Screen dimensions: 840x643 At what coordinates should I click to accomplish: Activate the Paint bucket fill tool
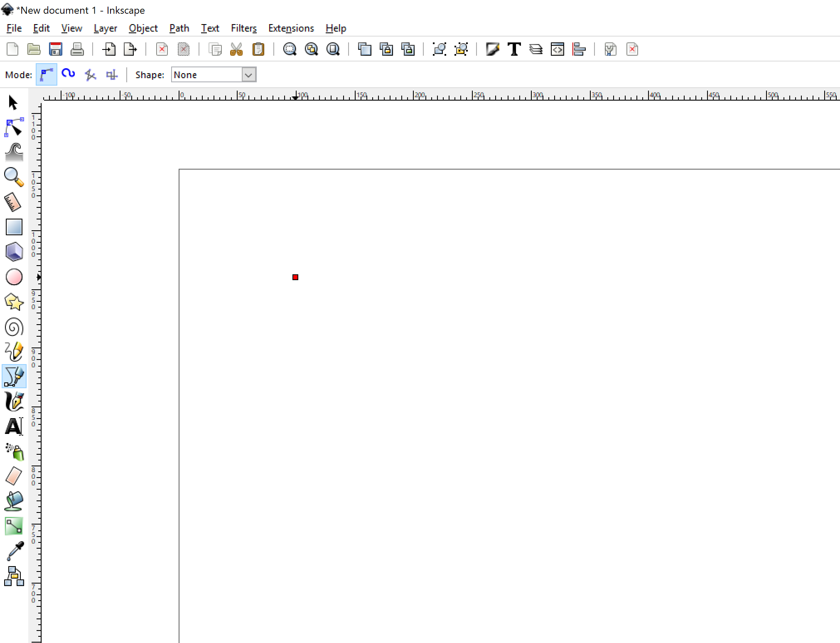click(14, 501)
